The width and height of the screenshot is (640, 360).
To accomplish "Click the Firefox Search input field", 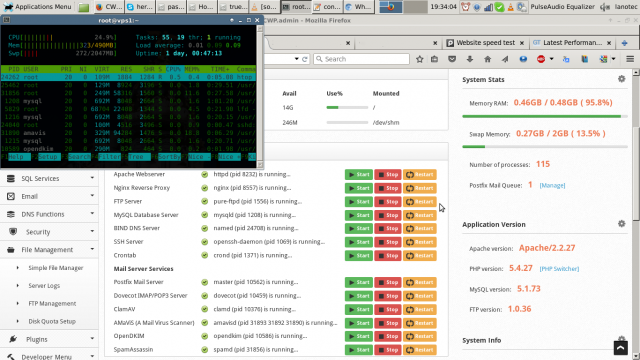I will [361, 59].
